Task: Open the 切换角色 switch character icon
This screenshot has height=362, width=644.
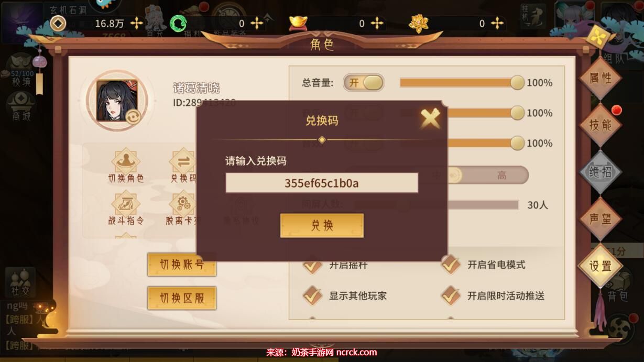Action: [126, 166]
